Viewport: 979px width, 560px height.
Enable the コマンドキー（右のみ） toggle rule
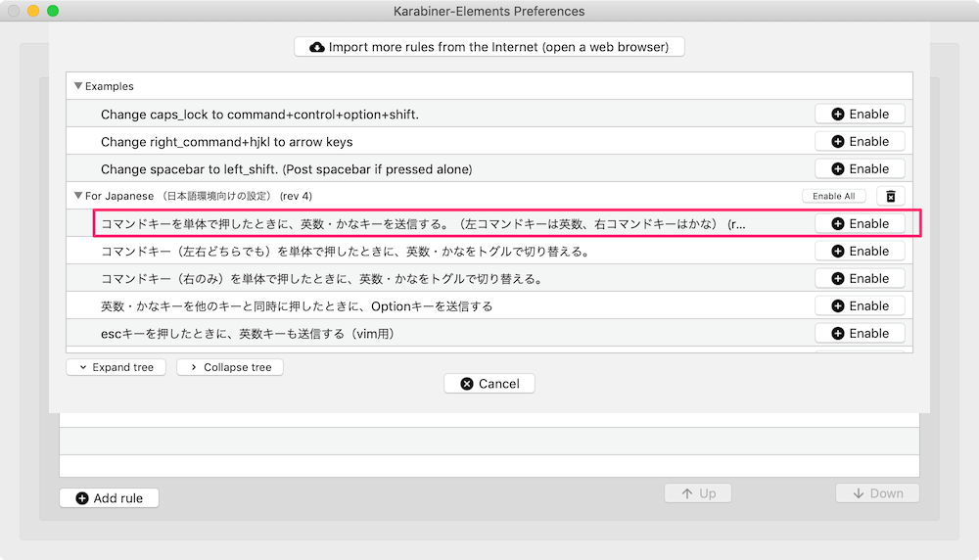tap(860, 278)
